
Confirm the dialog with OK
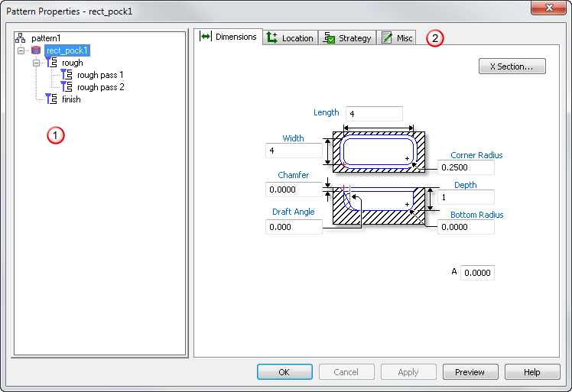pyautogui.click(x=284, y=372)
